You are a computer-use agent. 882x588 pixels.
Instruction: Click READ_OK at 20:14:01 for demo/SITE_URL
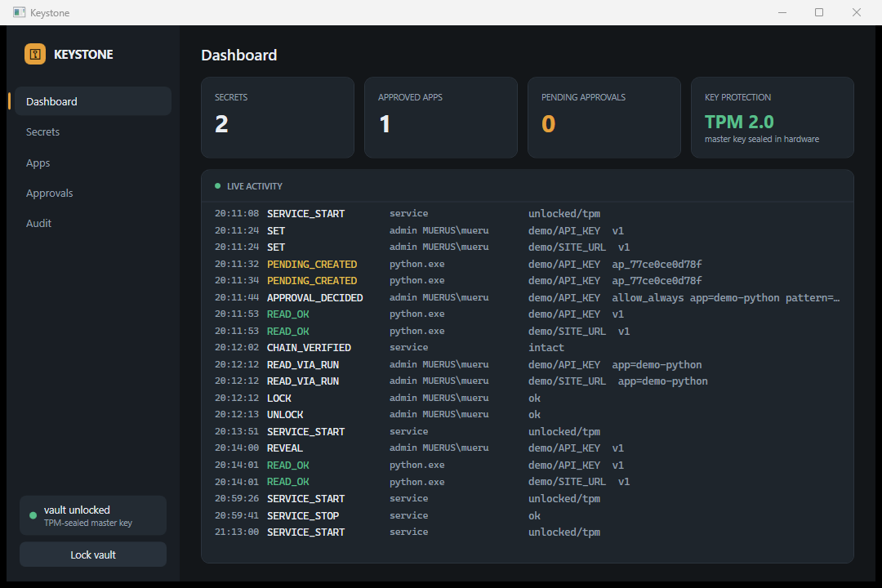point(288,482)
